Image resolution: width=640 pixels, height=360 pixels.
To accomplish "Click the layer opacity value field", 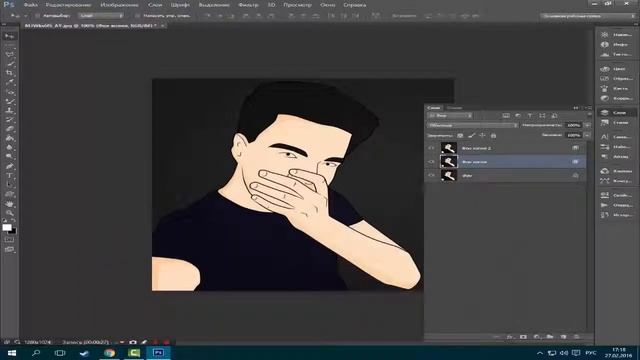I will point(574,125).
